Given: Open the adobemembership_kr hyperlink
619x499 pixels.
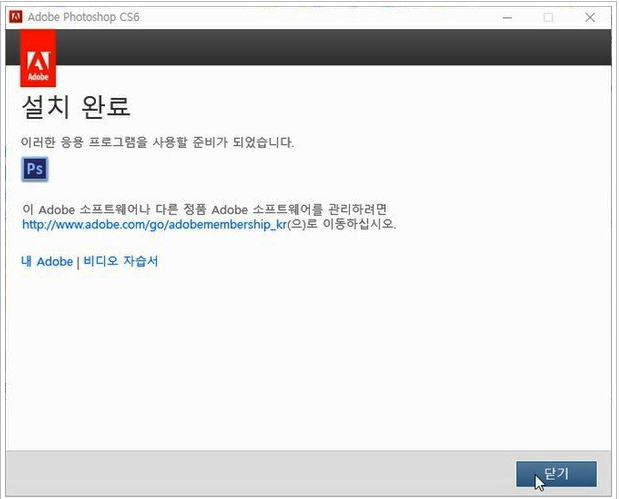Looking at the screenshot, I should (154, 224).
